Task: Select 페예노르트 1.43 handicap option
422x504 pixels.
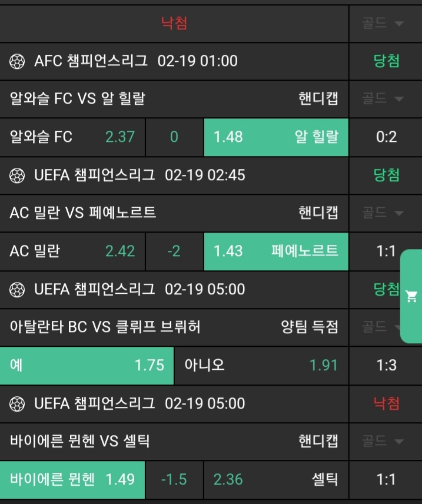Action: [x=276, y=251]
